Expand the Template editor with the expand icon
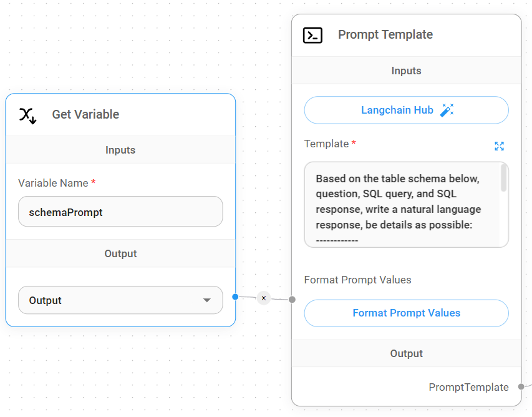 [499, 146]
